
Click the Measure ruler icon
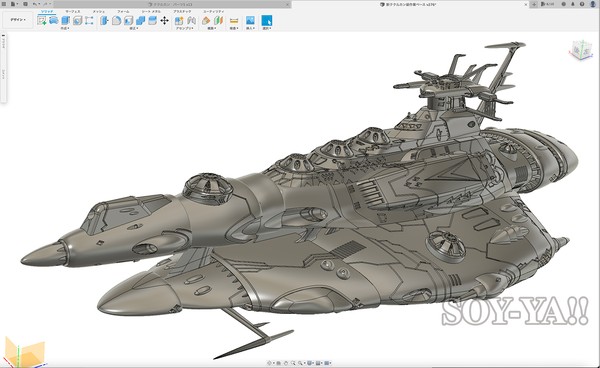point(234,20)
